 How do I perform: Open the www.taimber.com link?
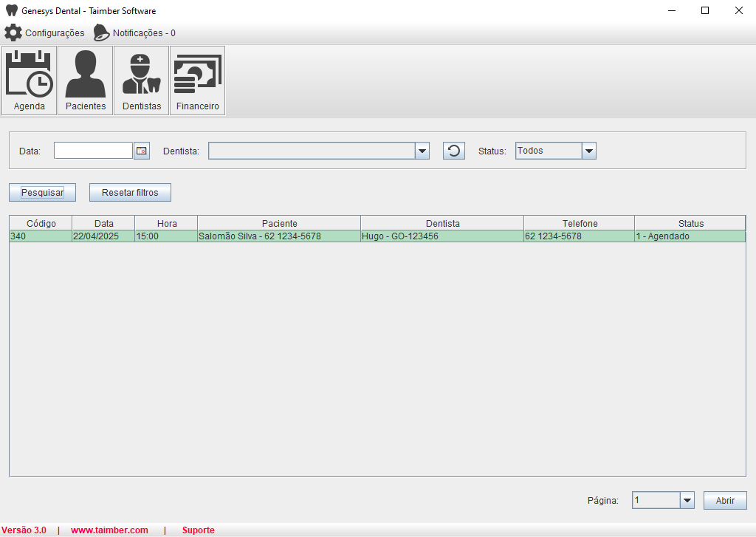pos(109,530)
